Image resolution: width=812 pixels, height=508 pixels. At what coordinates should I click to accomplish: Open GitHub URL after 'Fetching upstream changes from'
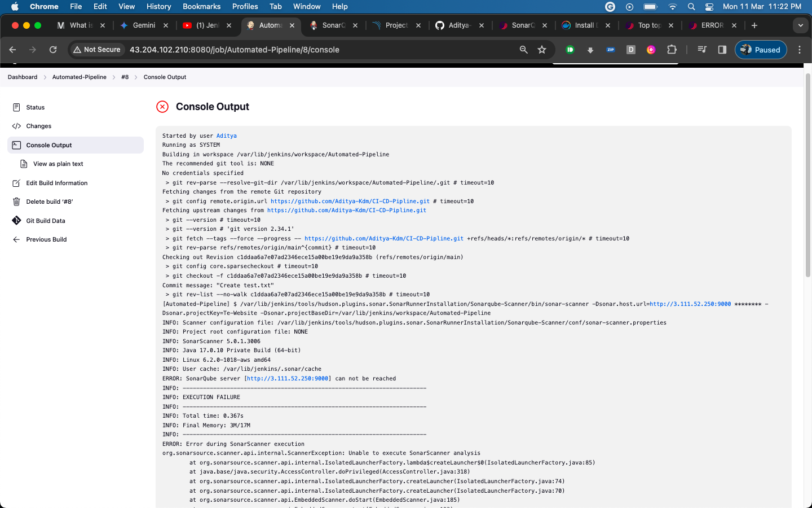[x=347, y=211]
